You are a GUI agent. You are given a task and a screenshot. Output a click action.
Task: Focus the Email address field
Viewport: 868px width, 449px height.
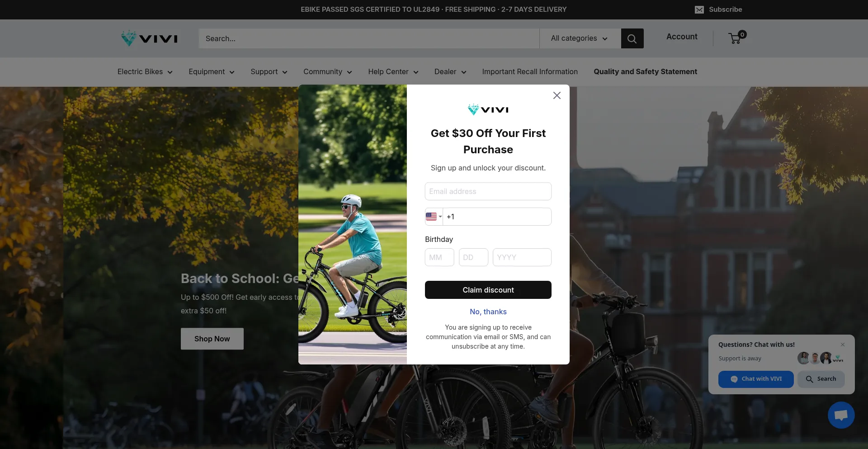488,191
